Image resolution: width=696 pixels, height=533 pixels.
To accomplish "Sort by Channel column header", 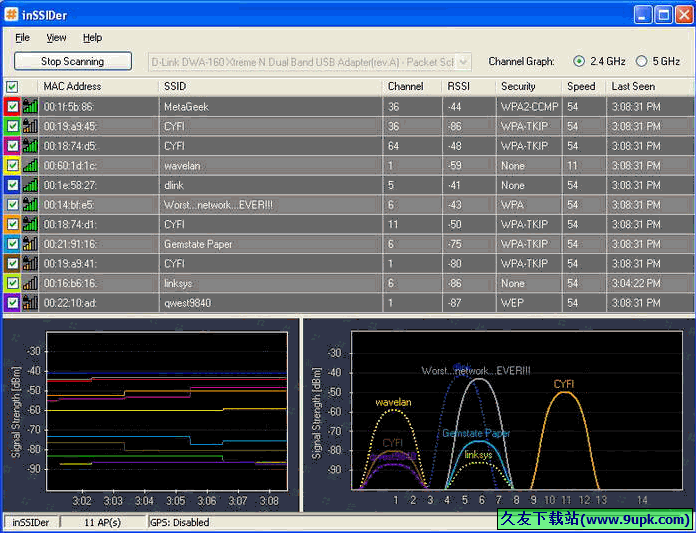I will (x=412, y=87).
